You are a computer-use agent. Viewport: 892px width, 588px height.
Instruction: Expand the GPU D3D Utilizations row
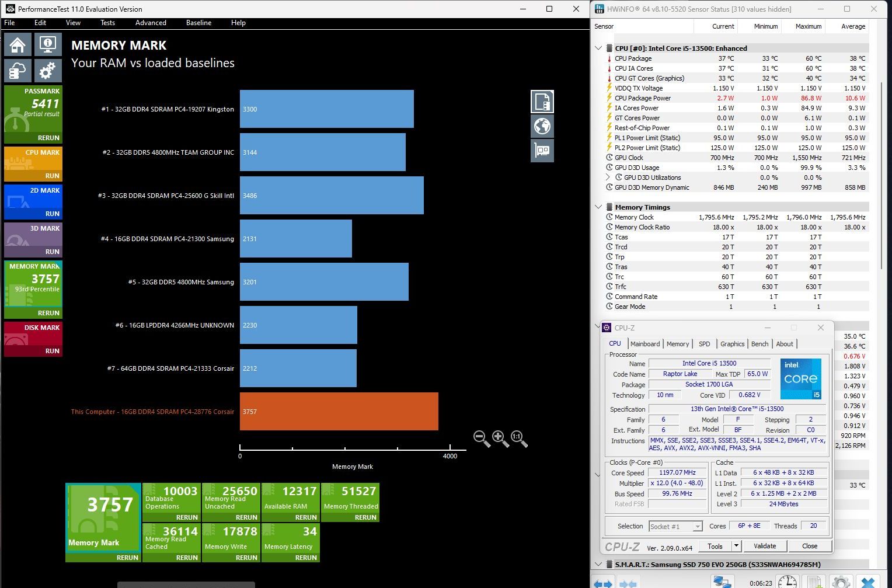tap(608, 177)
